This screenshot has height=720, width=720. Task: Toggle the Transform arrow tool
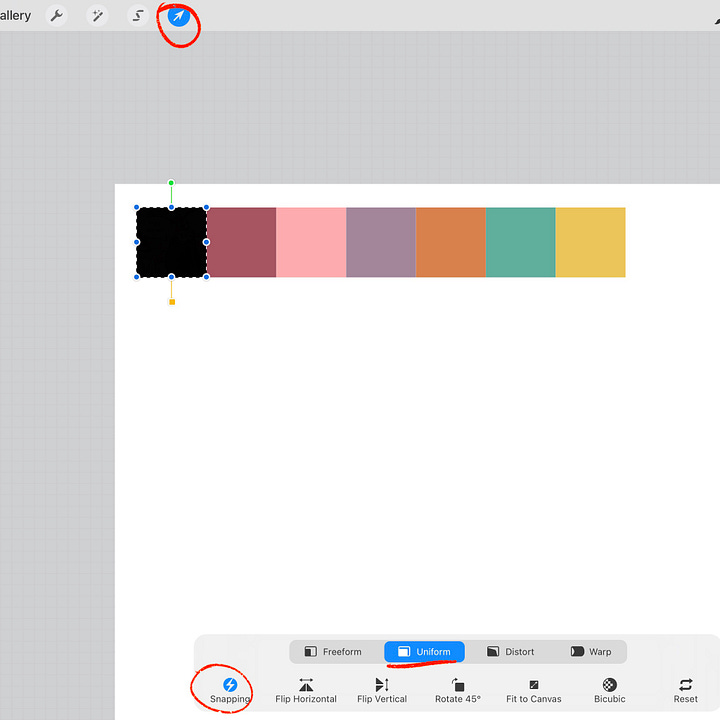tap(179, 16)
